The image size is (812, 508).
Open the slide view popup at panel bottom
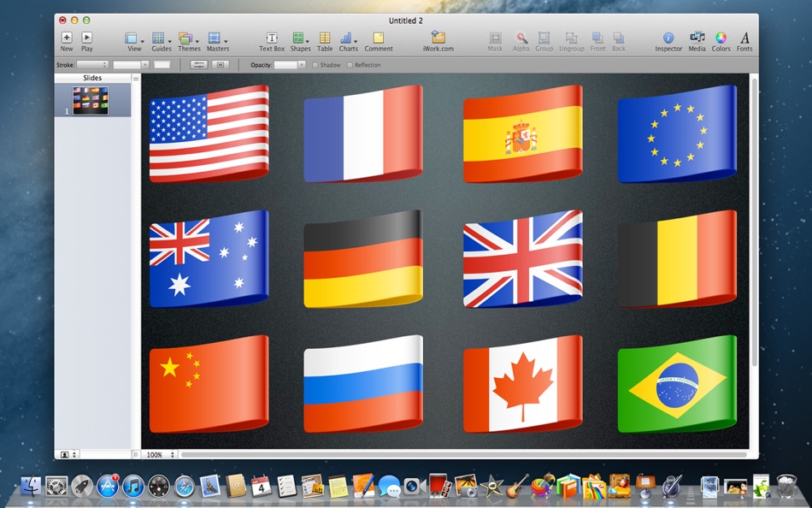click(68, 455)
